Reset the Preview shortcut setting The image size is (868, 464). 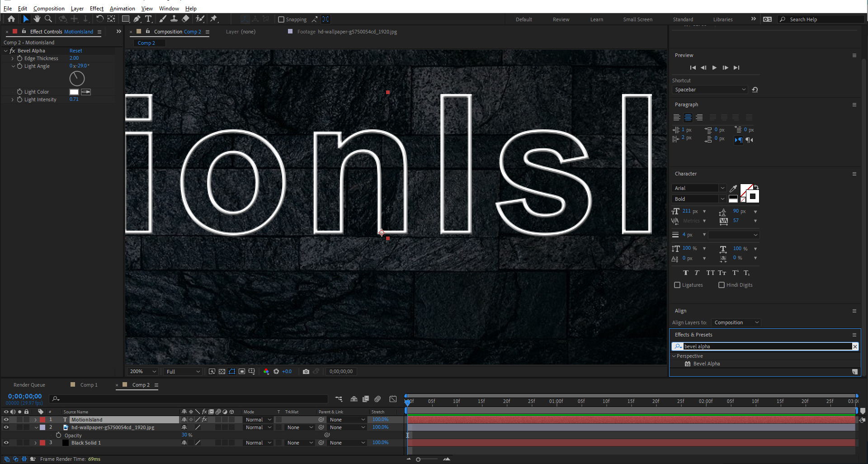(755, 90)
